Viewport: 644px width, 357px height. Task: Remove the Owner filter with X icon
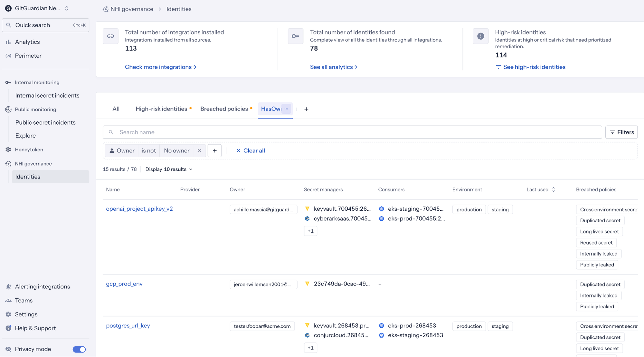pos(199,150)
